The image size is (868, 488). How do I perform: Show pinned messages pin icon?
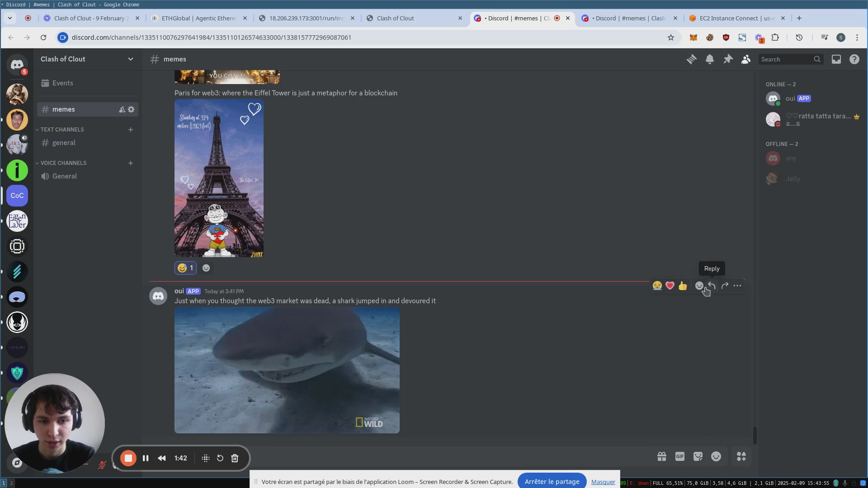tap(728, 59)
